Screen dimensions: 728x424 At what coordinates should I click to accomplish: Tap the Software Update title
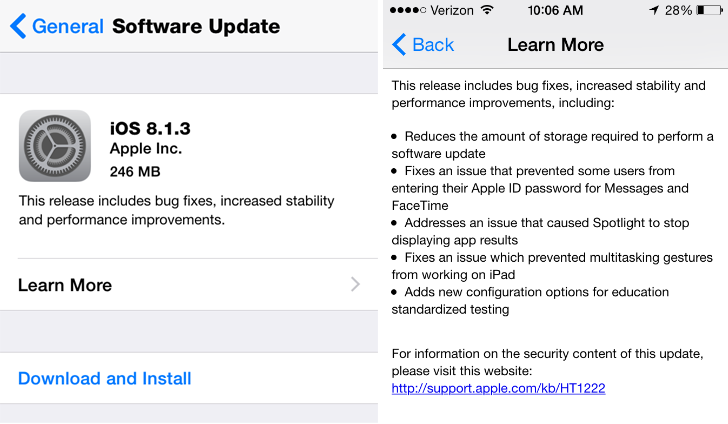(196, 26)
